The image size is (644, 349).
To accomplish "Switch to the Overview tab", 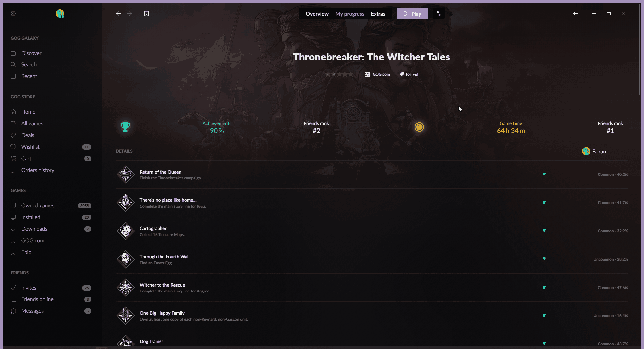I will pos(317,14).
